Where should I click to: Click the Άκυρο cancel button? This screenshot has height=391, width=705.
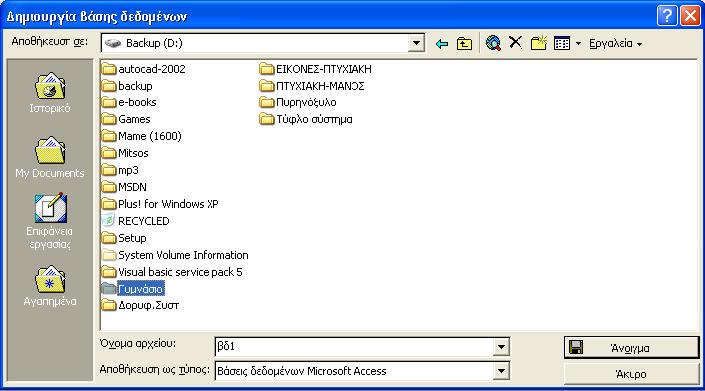631,374
